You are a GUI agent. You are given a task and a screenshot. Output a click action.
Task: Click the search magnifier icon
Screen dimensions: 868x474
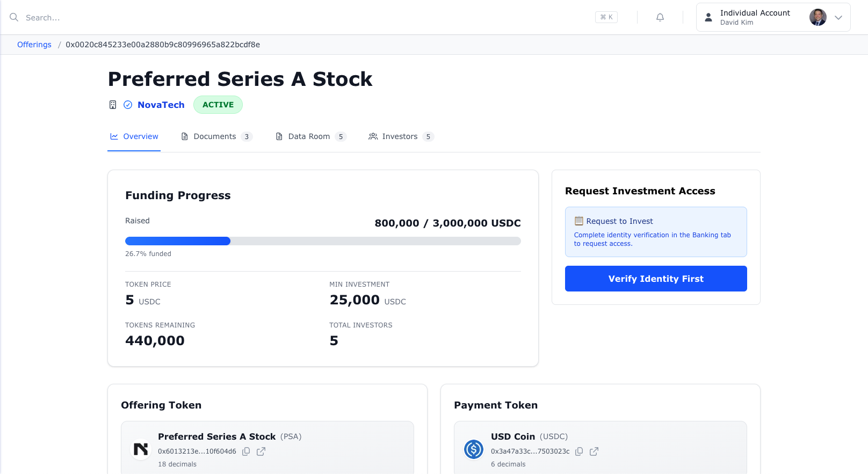coord(14,17)
